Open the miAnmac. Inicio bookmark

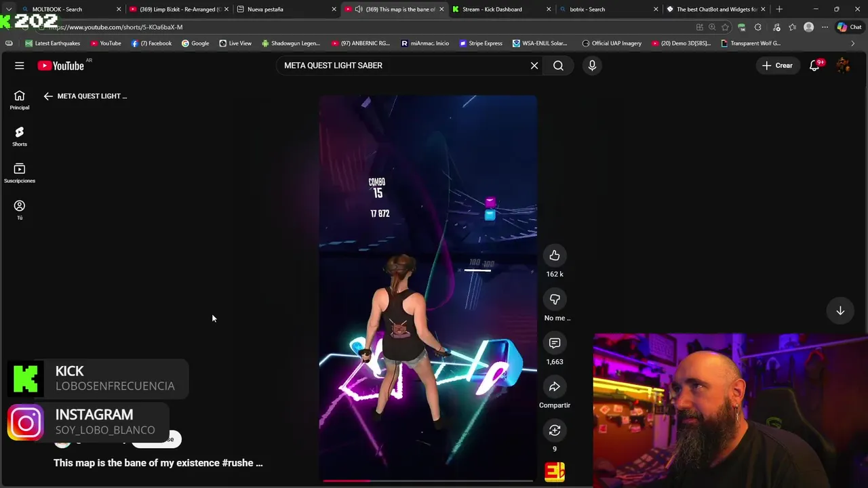[x=425, y=43]
